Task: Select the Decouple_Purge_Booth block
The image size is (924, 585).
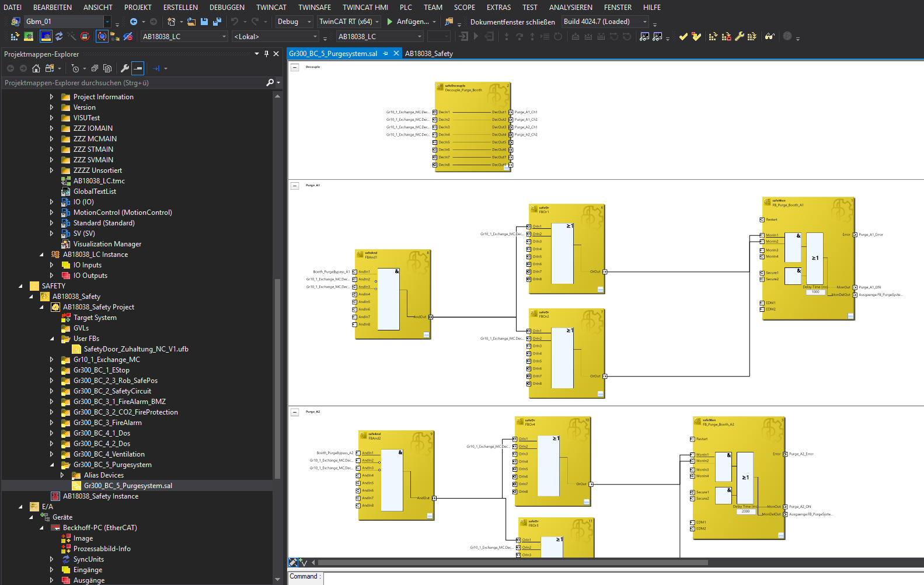Action: point(473,126)
